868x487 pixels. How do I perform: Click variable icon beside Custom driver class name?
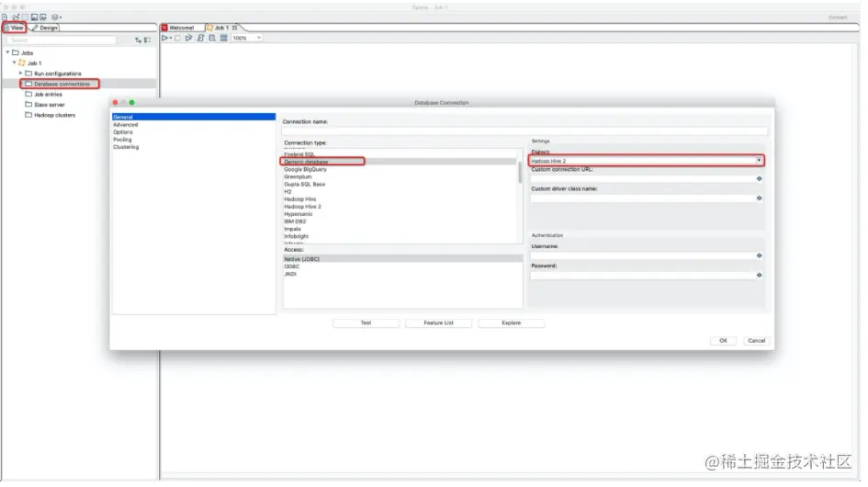click(759, 198)
